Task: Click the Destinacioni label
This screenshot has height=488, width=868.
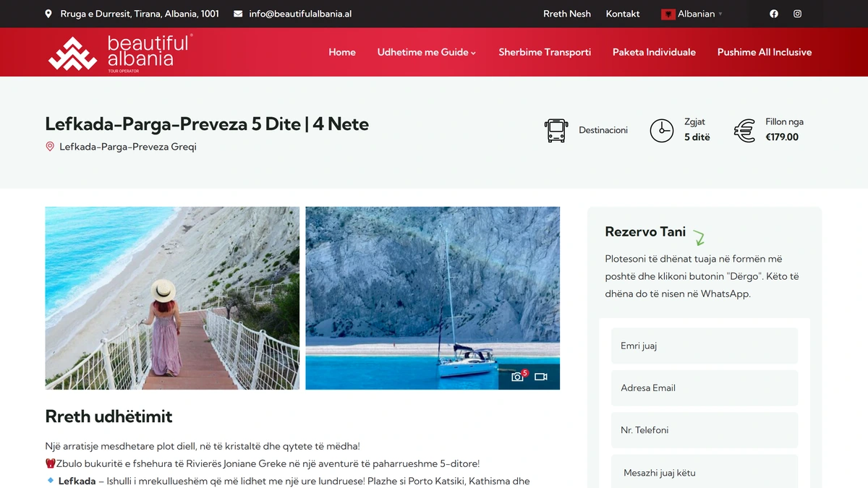Action: coord(603,130)
